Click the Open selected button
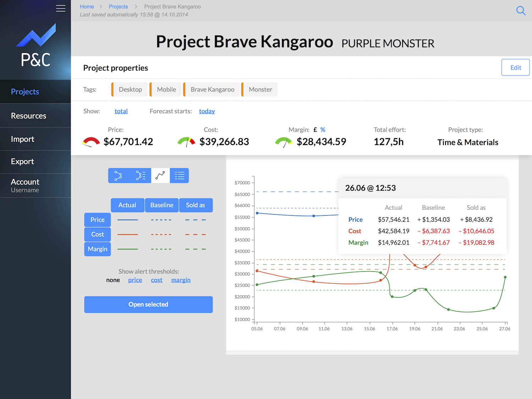The image size is (532, 399). pyautogui.click(x=148, y=305)
